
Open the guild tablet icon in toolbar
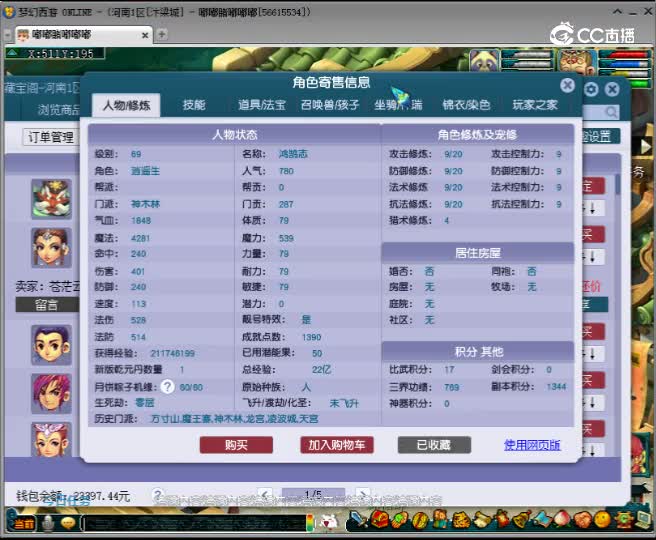(x=461, y=520)
